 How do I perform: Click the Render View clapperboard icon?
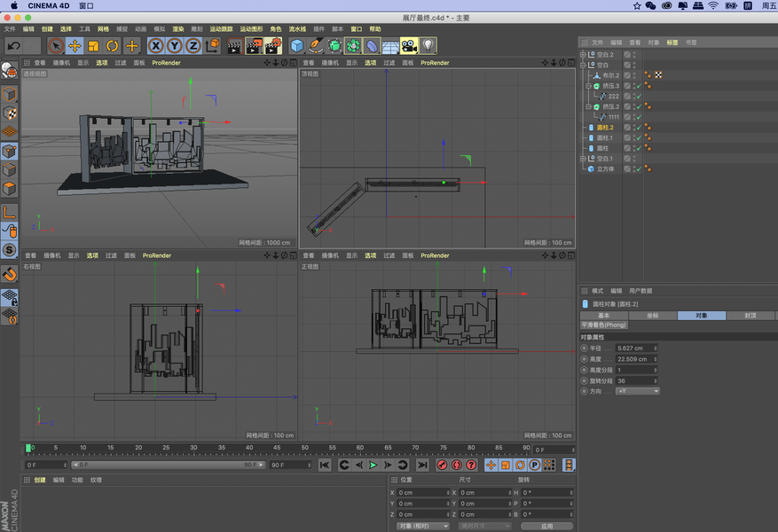tap(235, 46)
